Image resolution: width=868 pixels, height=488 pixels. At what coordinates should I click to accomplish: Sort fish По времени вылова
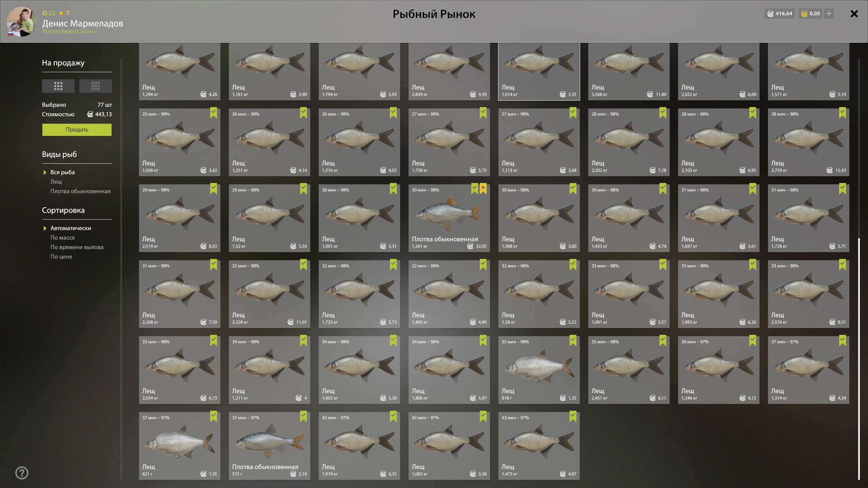(77, 247)
